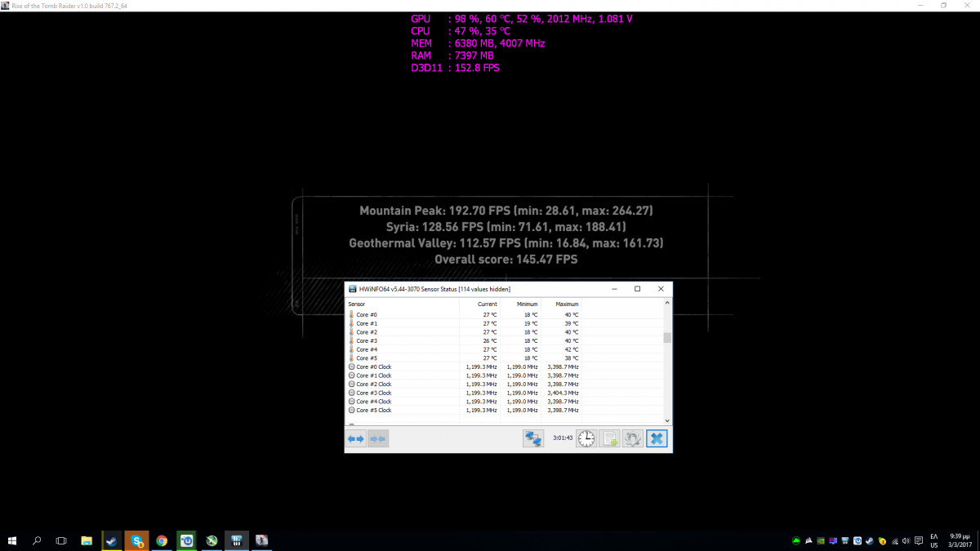The height and width of the screenshot is (551, 980).
Task: Select the Core #0 temperature row
Action: click(504, 314)
